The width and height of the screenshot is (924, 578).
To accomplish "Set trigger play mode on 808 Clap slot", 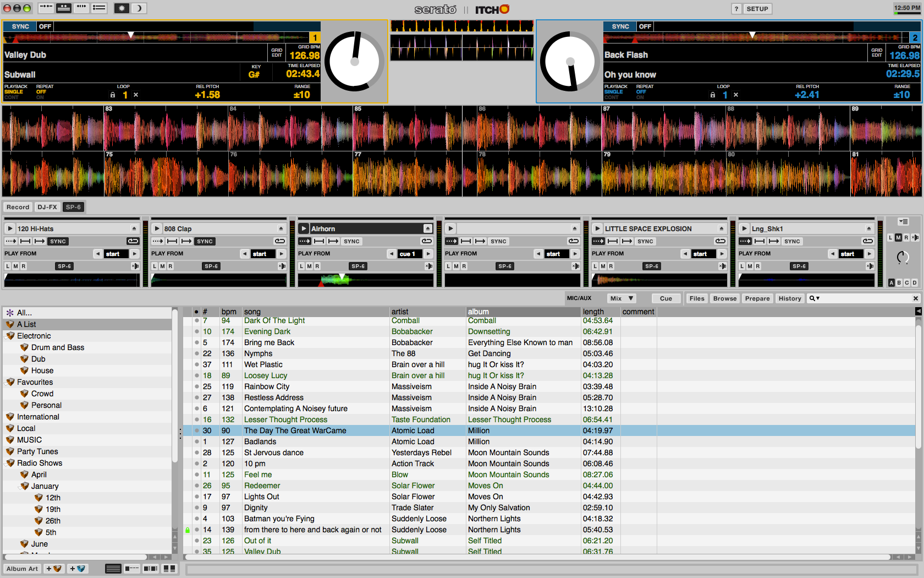I will [157, 241].
